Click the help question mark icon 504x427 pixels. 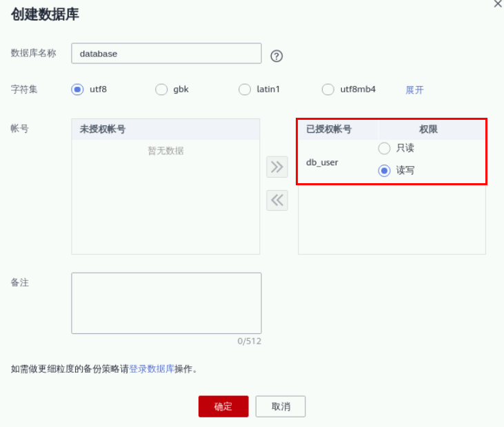coord(276,56)
